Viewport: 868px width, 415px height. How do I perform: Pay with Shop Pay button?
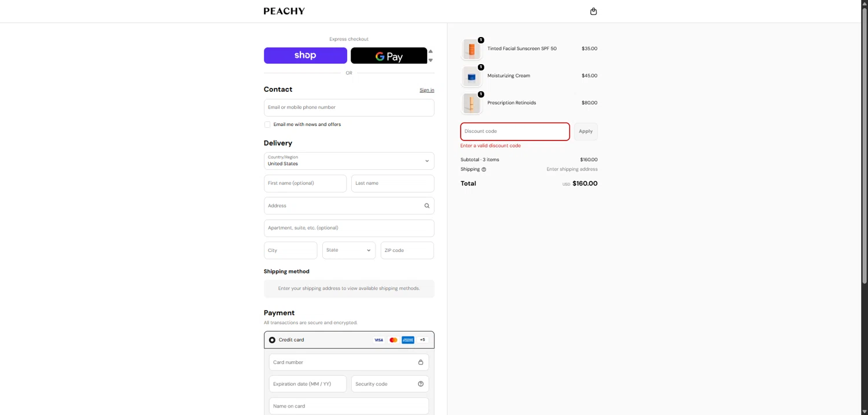306,55
